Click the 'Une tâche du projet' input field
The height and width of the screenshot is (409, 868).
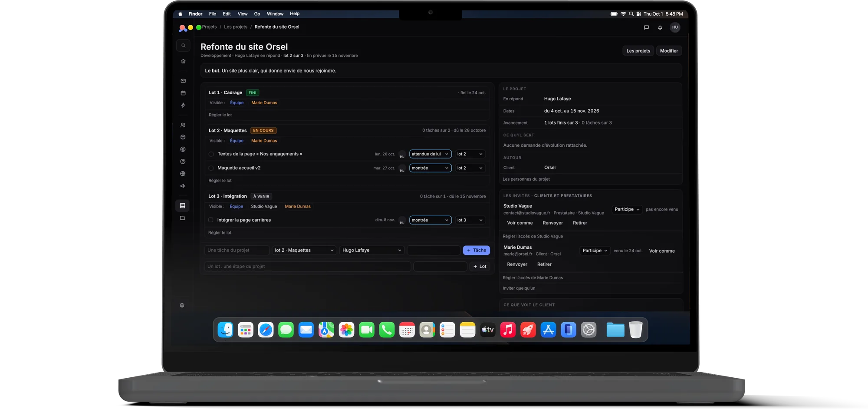pos(237,250)
